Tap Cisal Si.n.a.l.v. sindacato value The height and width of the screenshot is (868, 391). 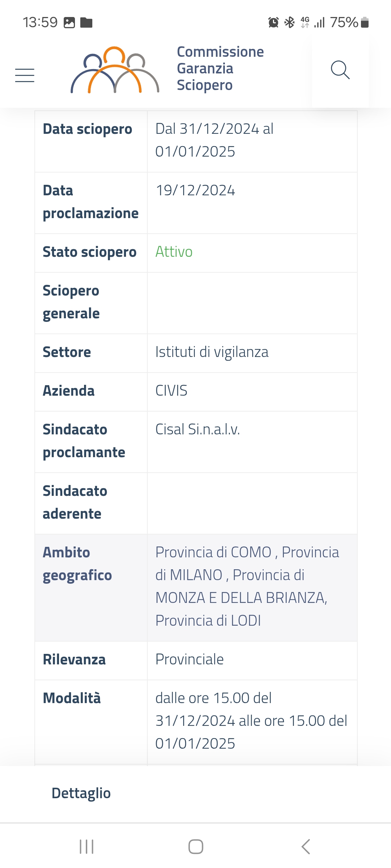click(198, 429)
